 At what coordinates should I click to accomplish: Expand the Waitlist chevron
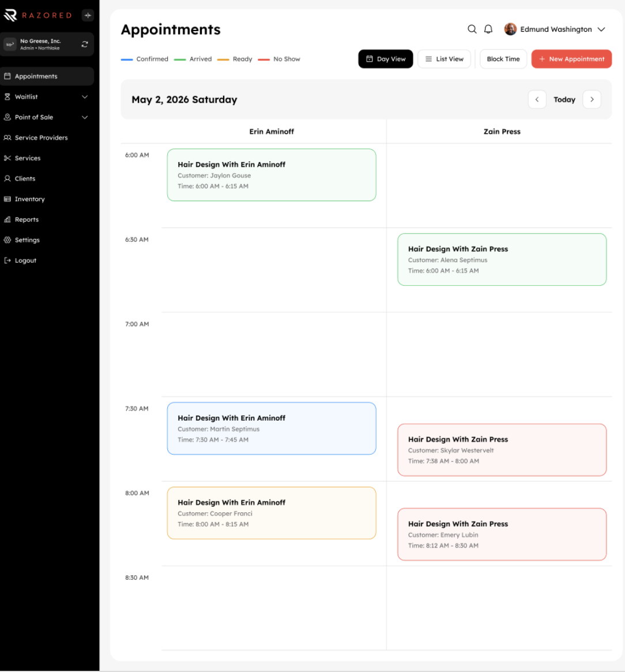click(x=85, y=97)
